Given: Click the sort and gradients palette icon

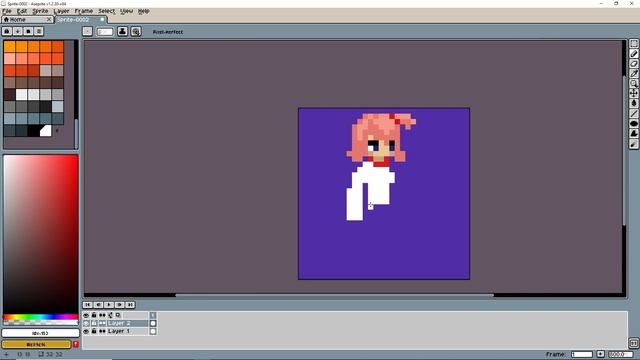Looking at the screenshot, I should coord(18,31).
